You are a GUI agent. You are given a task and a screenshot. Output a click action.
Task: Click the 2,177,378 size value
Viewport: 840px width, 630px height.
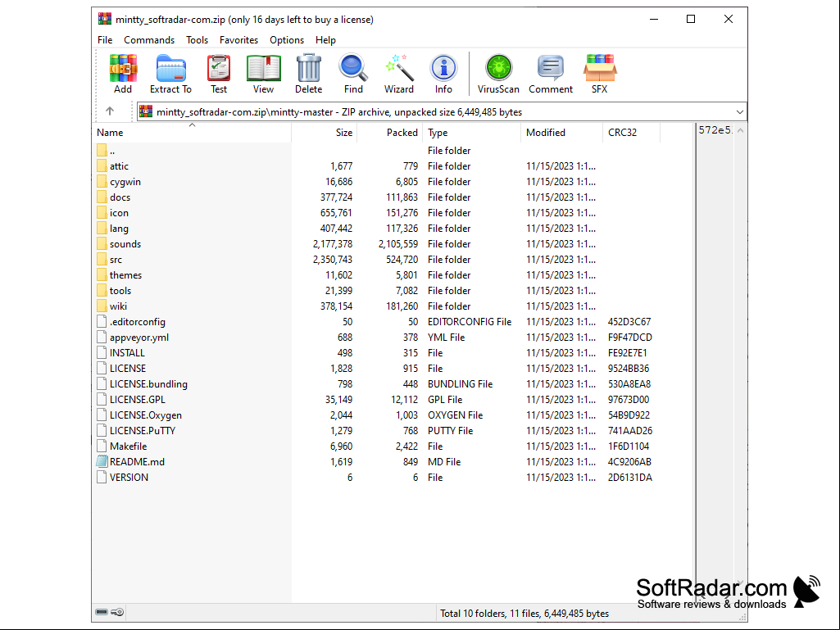pyautogui.click(x=333, y=244)
